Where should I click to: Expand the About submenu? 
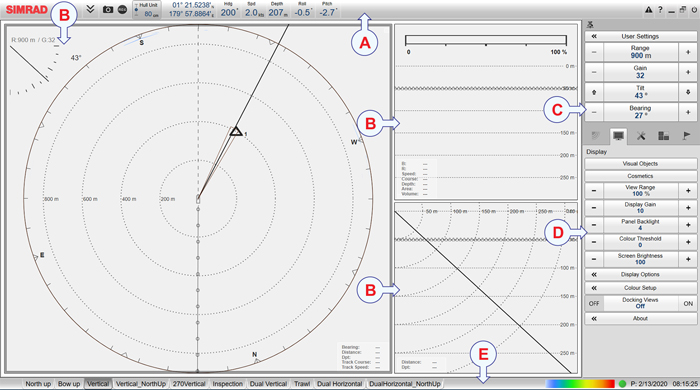pyautogui.click(x=641, y=319)
